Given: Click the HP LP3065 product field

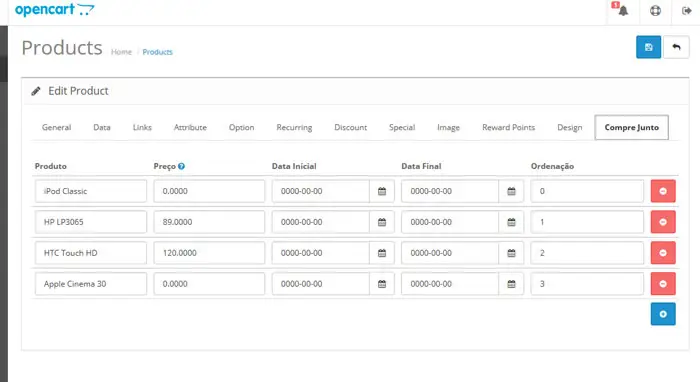Looking at the screenshot, I should coord(91,222).
